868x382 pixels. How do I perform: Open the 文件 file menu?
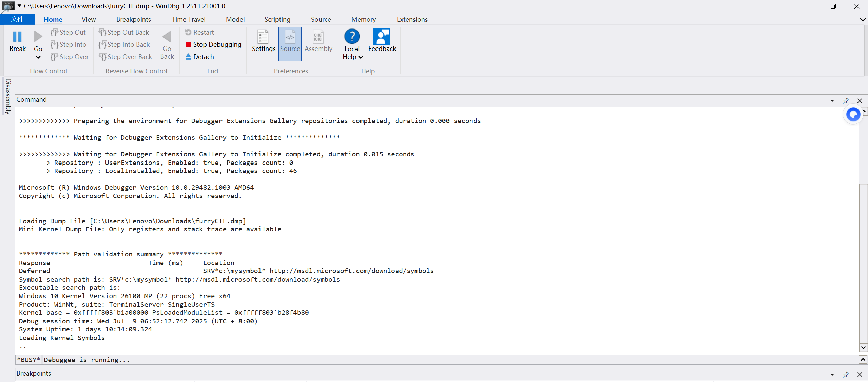coord(17,19)
